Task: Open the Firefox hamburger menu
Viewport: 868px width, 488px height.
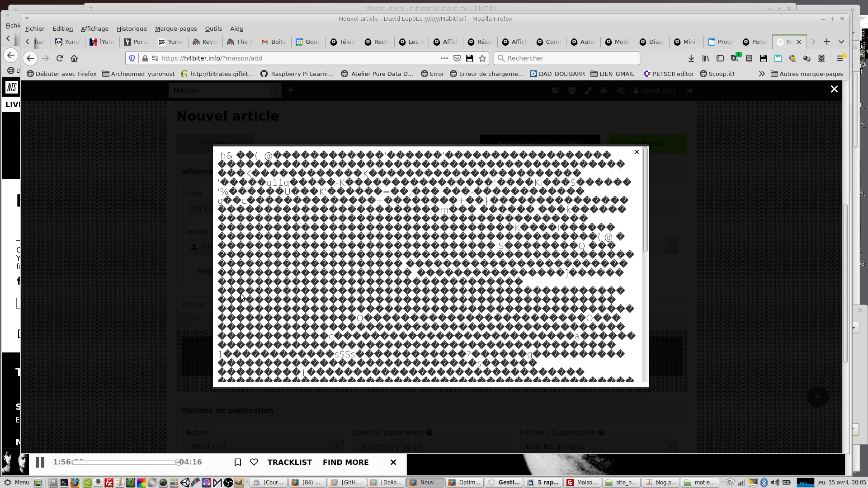Action: (840, 58)
